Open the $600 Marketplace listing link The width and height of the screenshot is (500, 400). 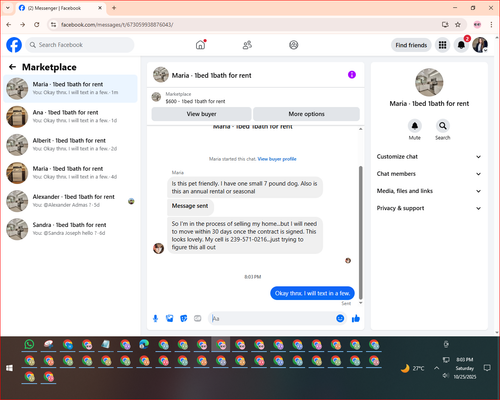point(195,101)
